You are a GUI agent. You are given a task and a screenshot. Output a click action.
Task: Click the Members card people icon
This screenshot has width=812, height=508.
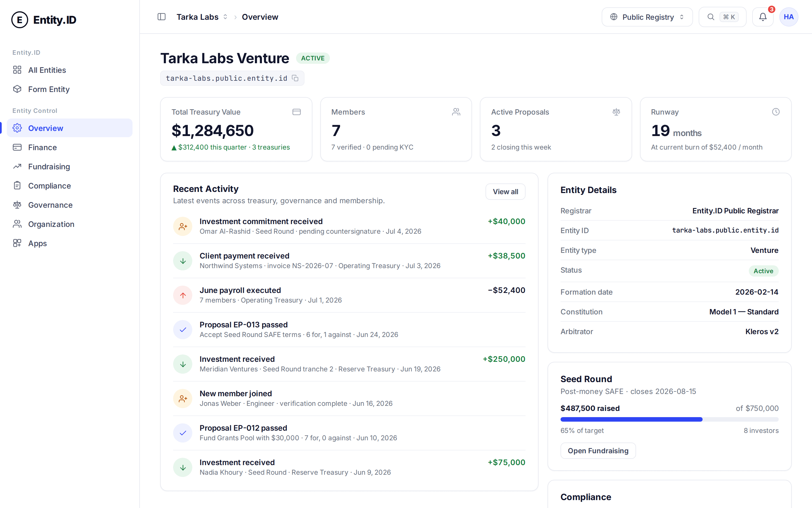click(x=456, y=112)
